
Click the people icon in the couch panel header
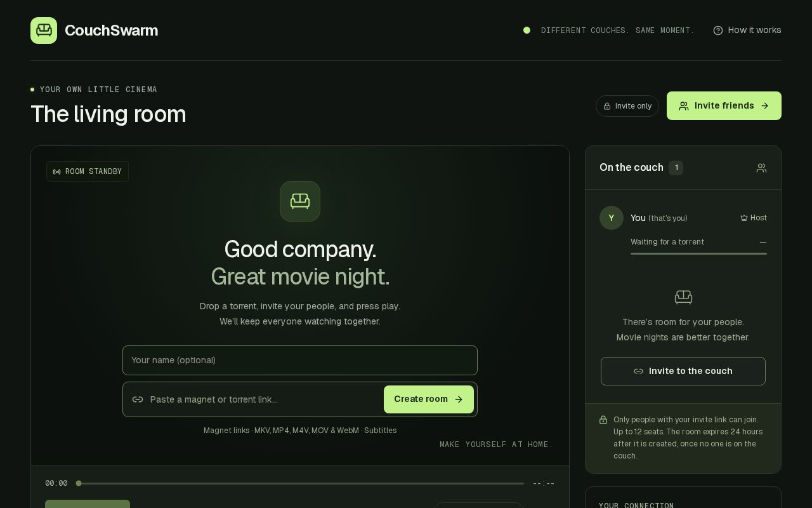click(x=761, y=168)
